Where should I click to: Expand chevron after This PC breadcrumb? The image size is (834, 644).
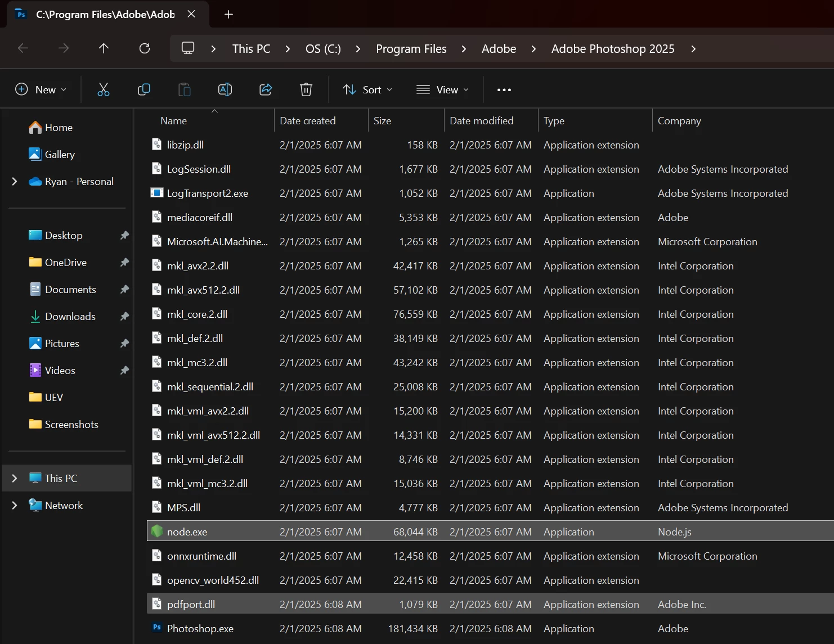[x=288, y=49]
